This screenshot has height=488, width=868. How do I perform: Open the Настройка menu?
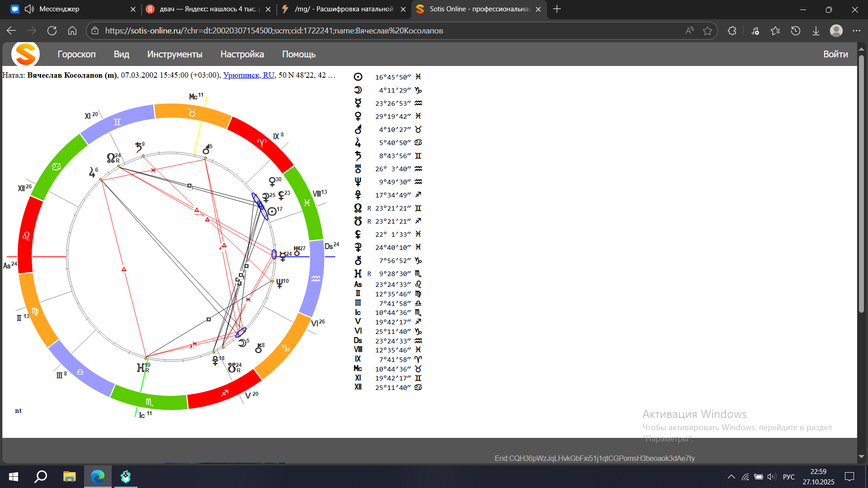point(242,54)
